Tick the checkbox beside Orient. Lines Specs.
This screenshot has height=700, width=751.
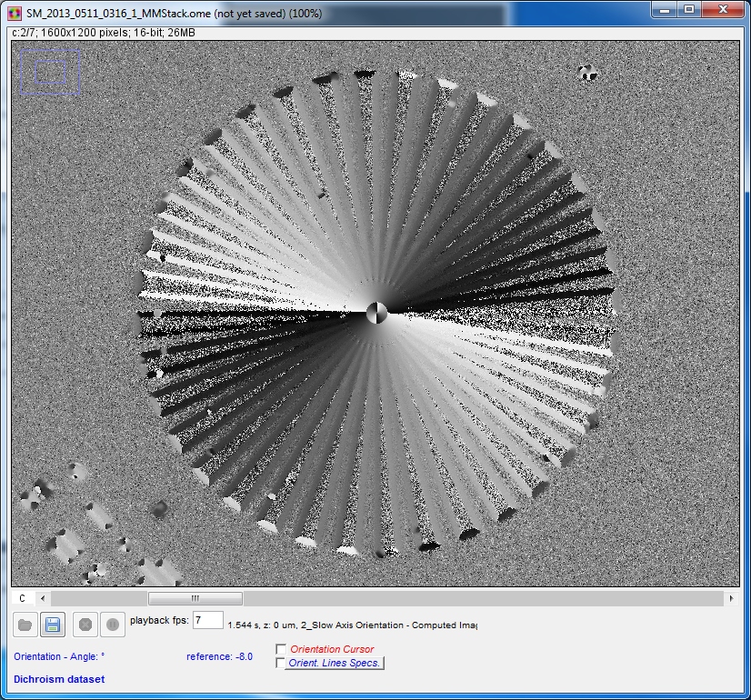click(x=281, y=663)
